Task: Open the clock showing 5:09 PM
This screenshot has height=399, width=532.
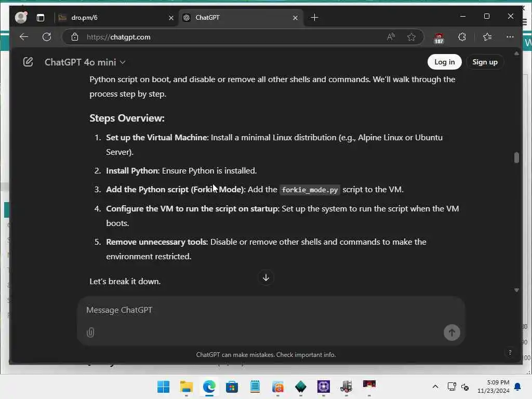Action: 494,387
